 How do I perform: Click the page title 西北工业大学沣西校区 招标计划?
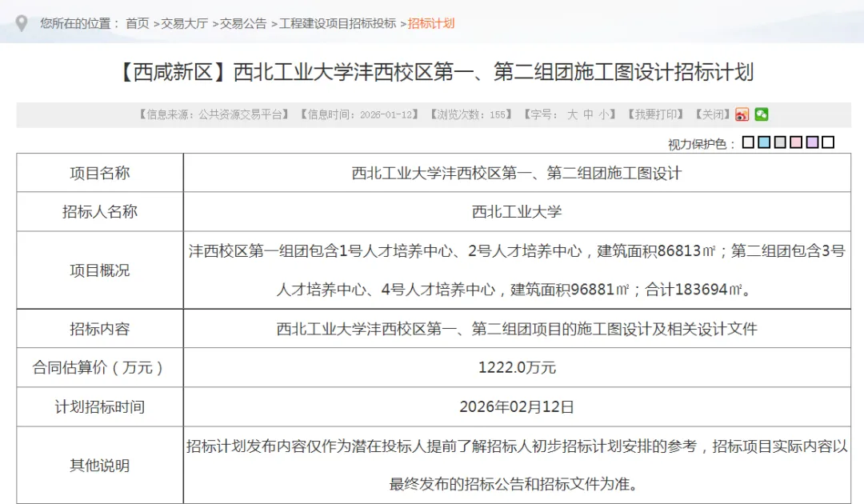[x=435, y=72]
